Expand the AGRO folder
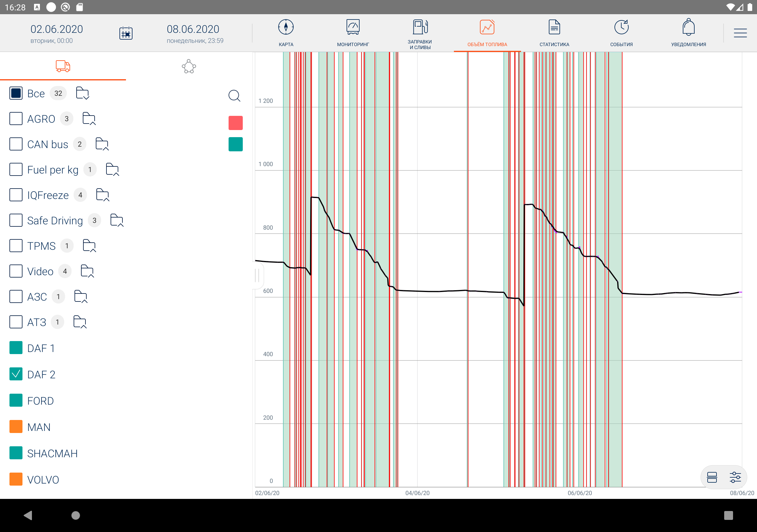The height and width of the screenshot is (532, 757). tap(89, 119)
